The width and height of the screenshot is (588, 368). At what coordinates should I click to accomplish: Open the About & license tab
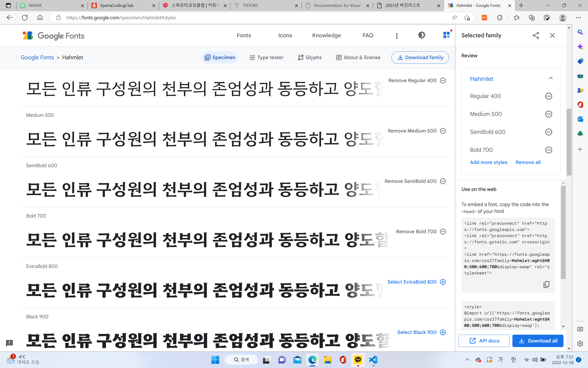pos(358,57)
